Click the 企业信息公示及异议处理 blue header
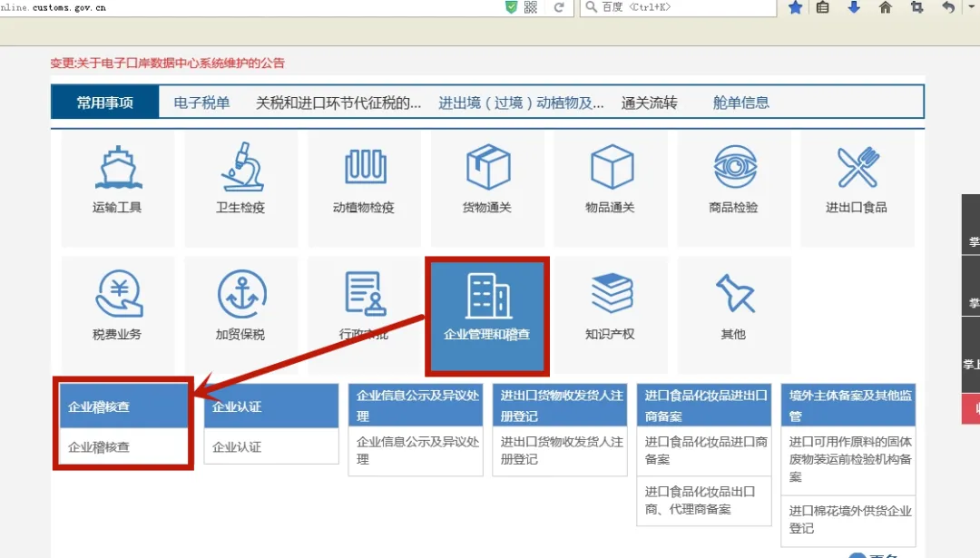980x558 pixels. (x=416, y=406)
